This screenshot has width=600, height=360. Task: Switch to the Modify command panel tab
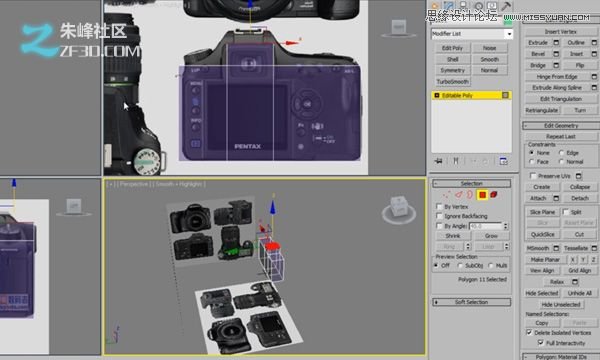449,5
